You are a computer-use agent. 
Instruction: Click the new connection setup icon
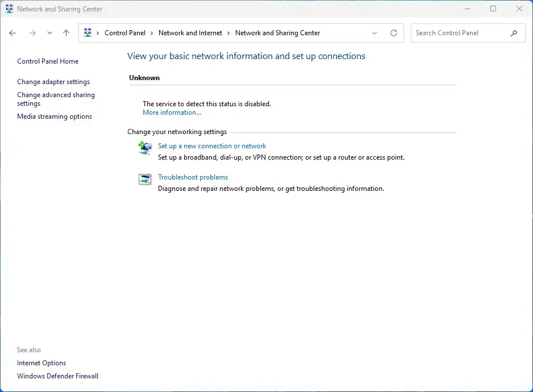[145, 148]
